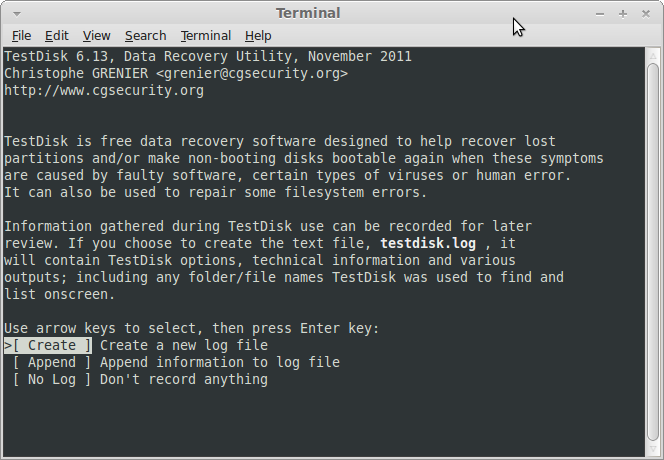Screen dimensions: 664x460
Task: Click the http://www.cgsecurity.org URL
Action: 104,91
